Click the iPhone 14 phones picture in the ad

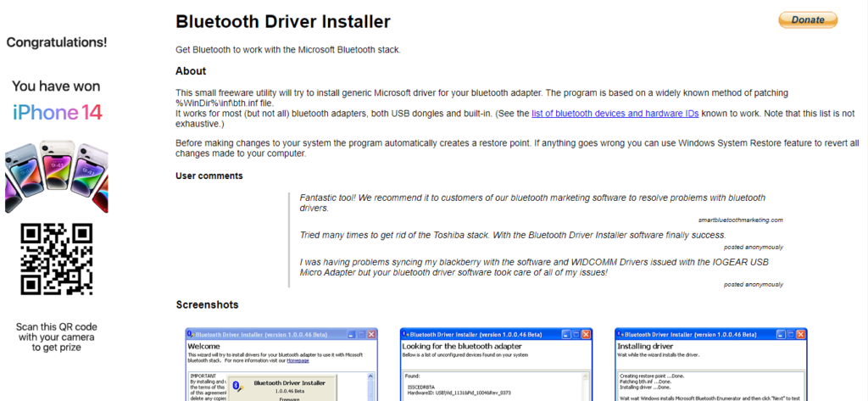click(x=57, y=176)
